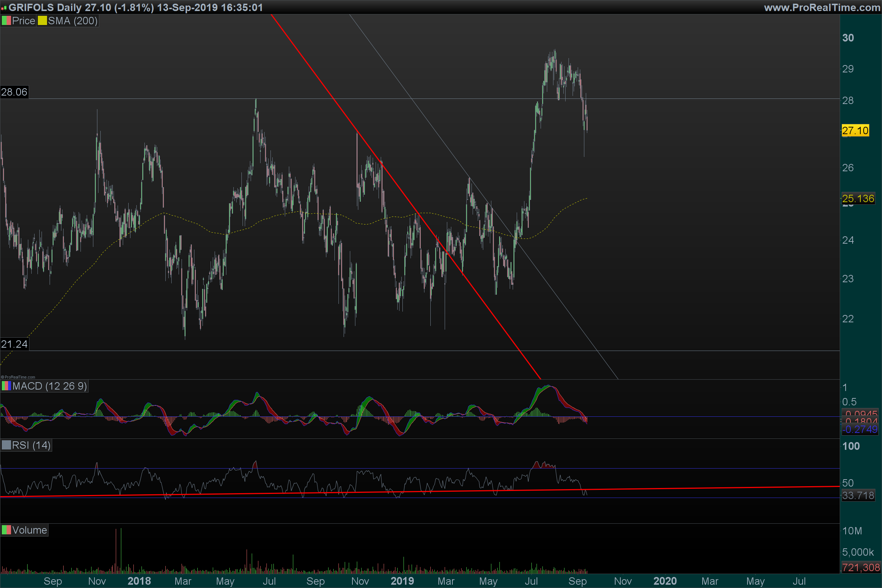Select the yellow SMA (200) color swatch
882x588 pixels.
coord(42,21)
